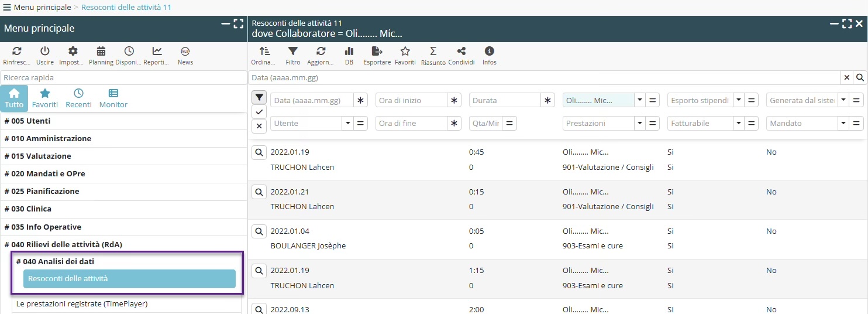The height and width of the screenshot is (314, 868).
Task: Toggle equals operator beside Utente filter
Action: [361, 124]
